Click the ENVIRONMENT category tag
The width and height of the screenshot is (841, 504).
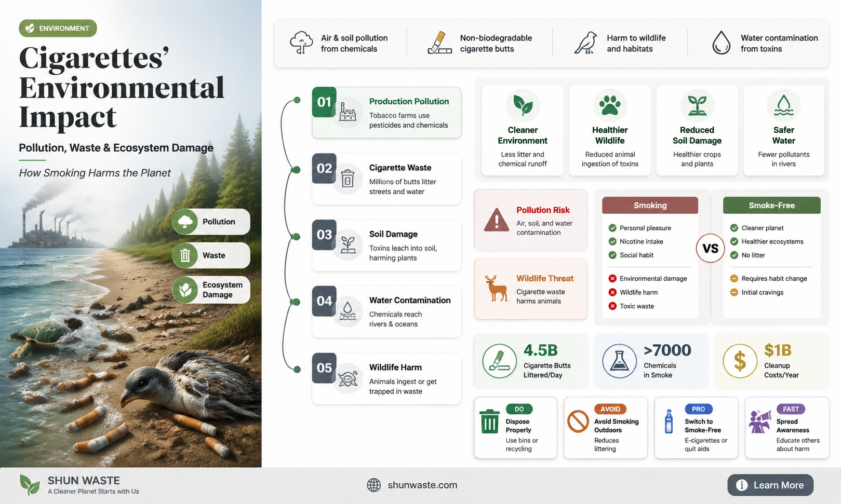pyautogui.click(x=58, y=28)
